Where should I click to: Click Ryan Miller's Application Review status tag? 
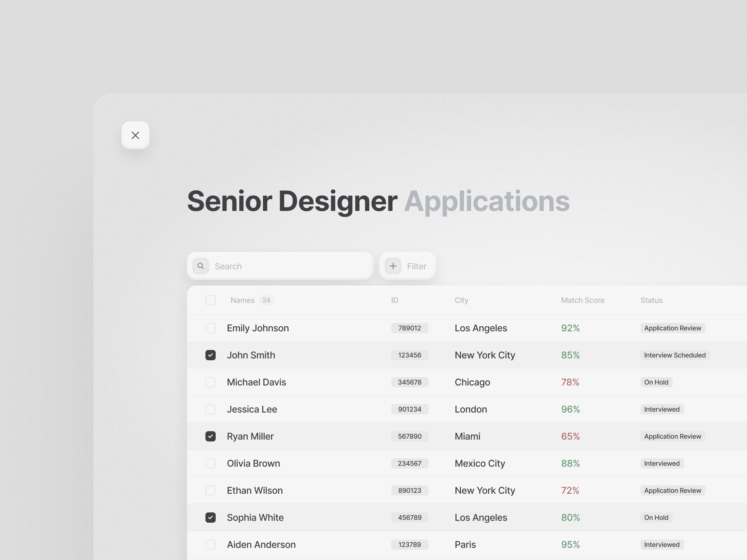click(x=673, y=436)
